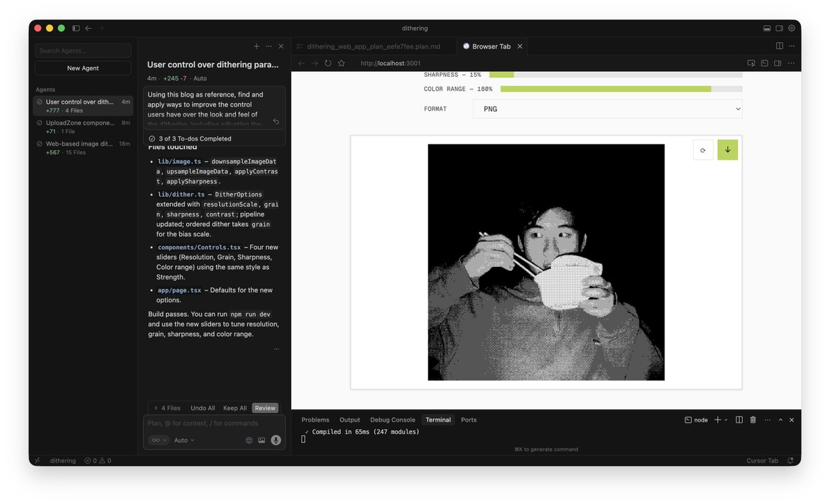Click Undo All changes
830x504 pixels.
203,408
